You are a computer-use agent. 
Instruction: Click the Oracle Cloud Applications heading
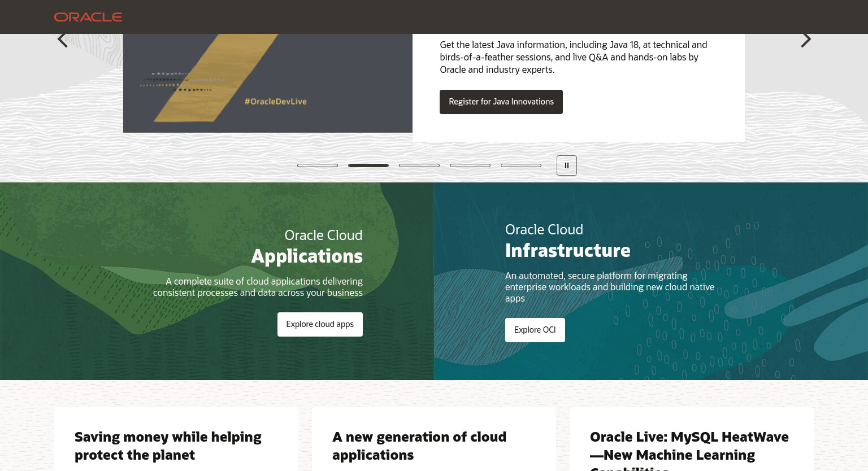307,247
